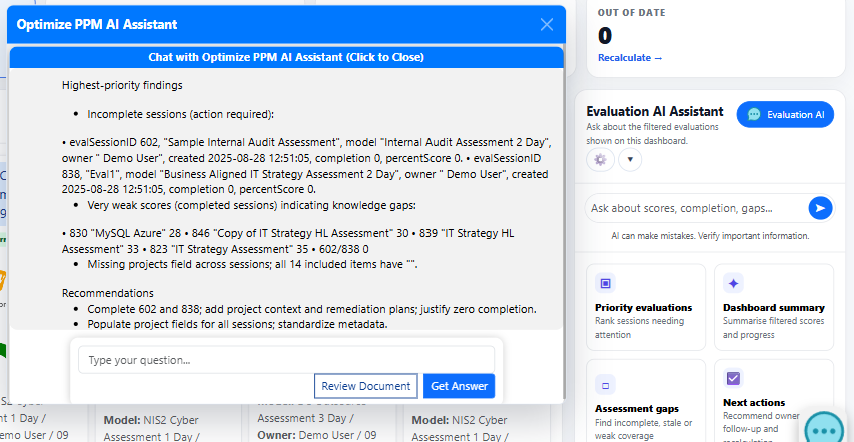
Task: Collapse the chat via the blue header bar
Action: pyautogui.click(x=286, y=57)
